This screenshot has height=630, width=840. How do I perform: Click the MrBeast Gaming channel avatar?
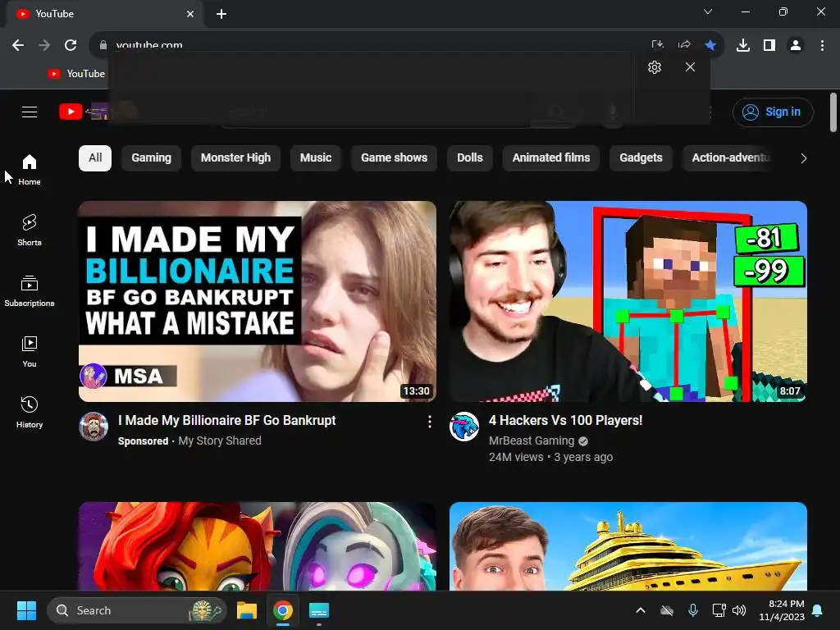pos(464,427)
